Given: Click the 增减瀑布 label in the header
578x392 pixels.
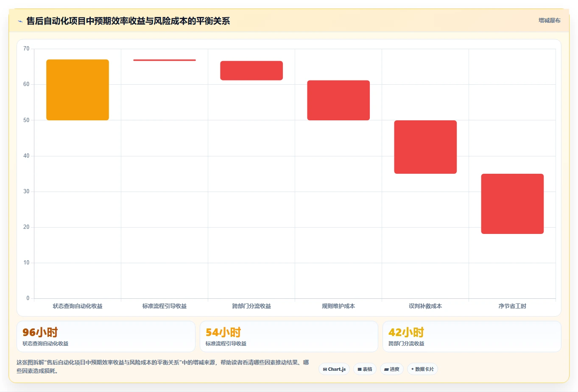Looking at the screenshot, I should (x=549, y=20).
